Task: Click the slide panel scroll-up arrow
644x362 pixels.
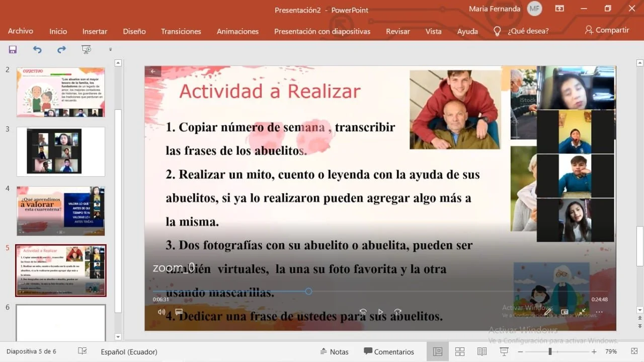Action: (118, 63)
